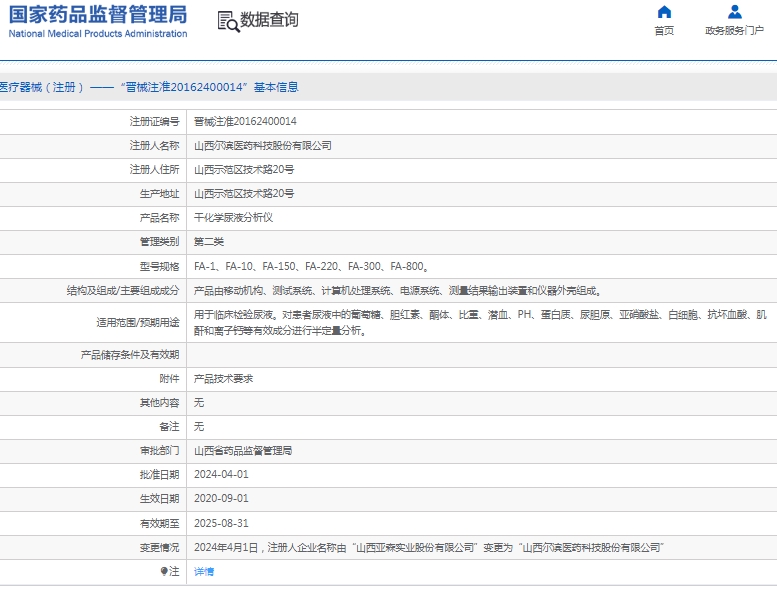777x590 pixels.
Task: Click the 注册人住所 row label
Action: (154, 169)
